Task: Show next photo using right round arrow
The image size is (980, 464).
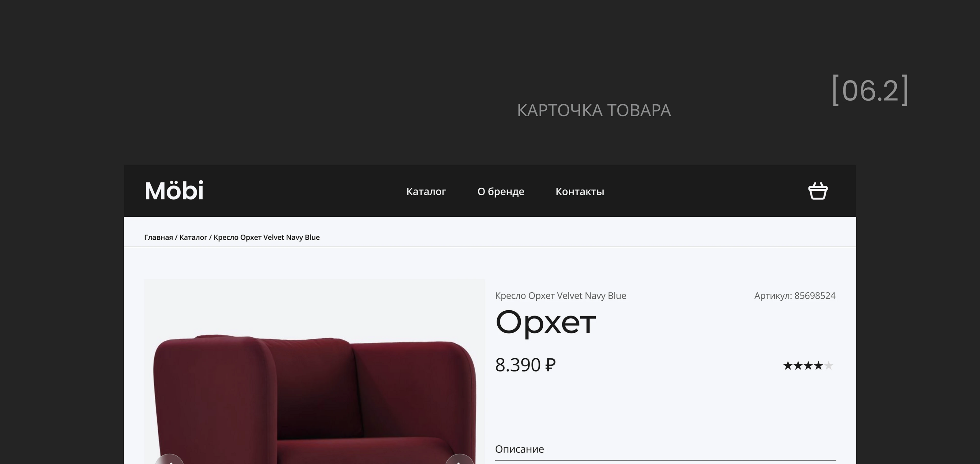Action: [x=460, y=459]
